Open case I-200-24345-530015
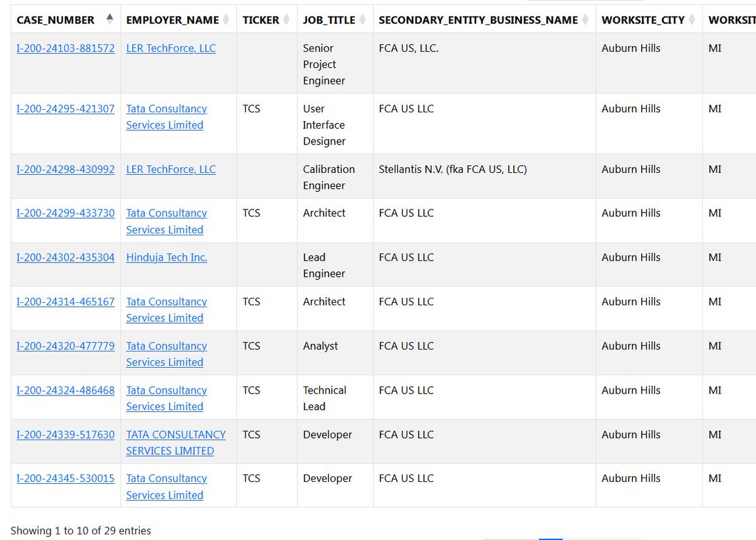 coord(66,478)
